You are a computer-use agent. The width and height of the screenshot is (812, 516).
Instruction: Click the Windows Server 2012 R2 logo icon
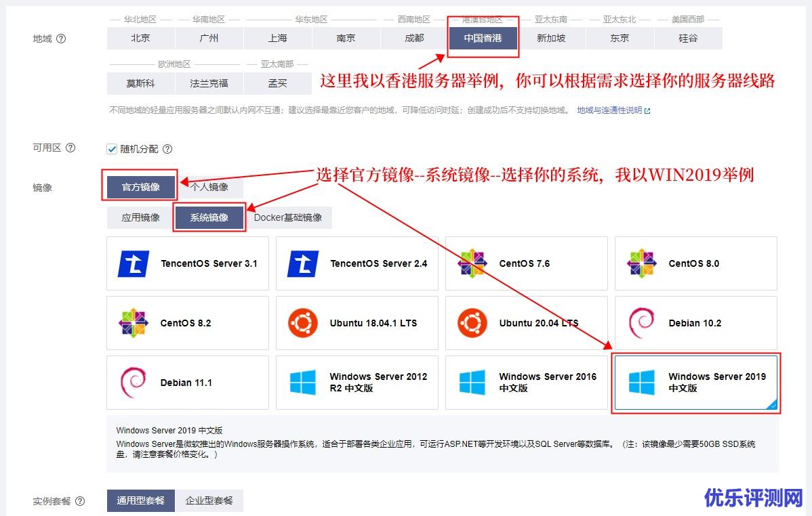coord(303,383)
